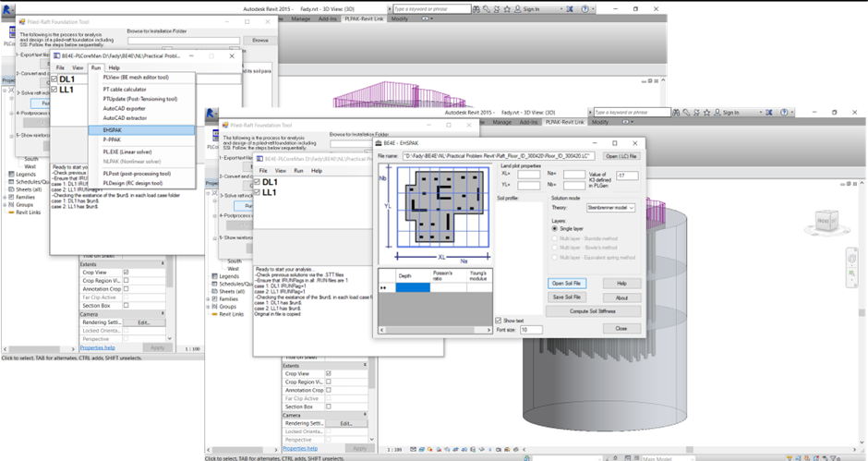Choose PLDesign (RC design tool) menu item
Image resolution: width=868 pixels, height=461 pixels.
point(133,183)
